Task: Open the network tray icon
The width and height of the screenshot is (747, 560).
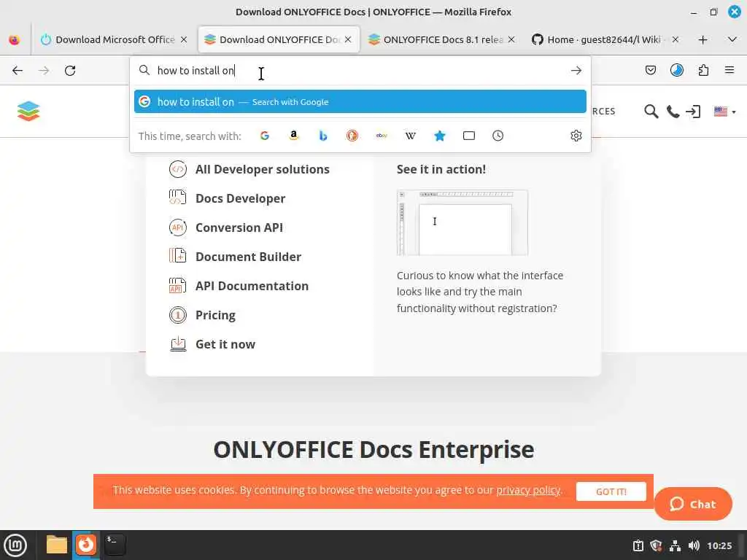Action: pyautogui.click(x=675, y=545)
